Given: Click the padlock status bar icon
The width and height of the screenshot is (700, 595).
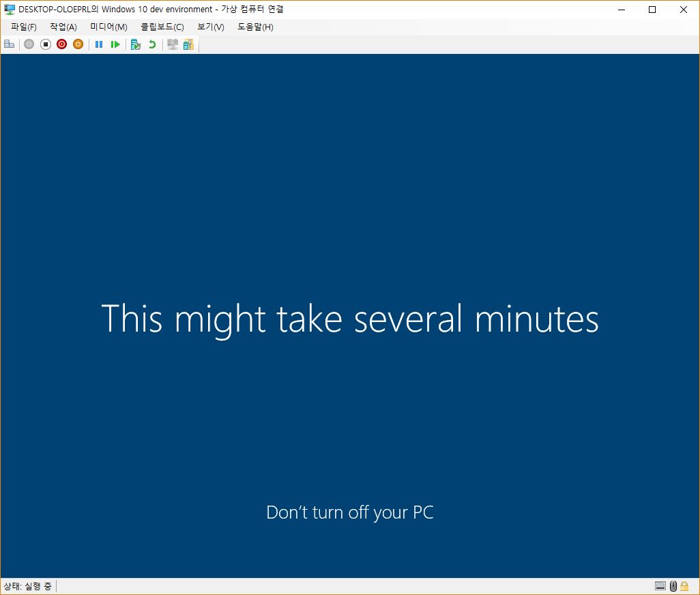Looking at the screenshot, I should pyautogui.click(x=684, y=586).
